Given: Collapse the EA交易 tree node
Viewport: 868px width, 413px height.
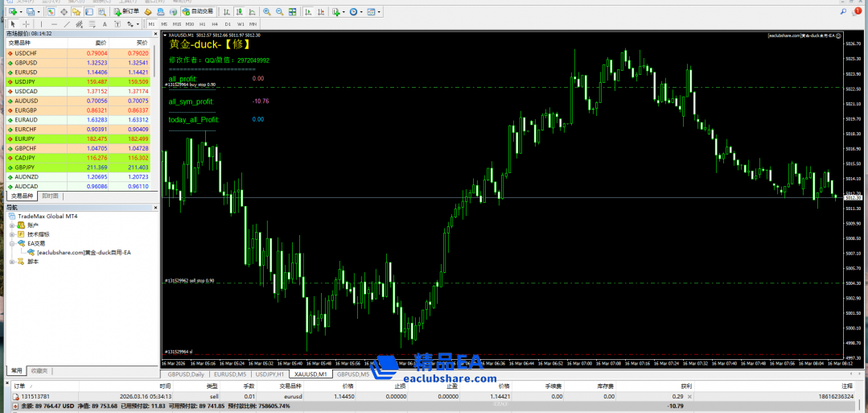Looking at the screenshot, I should 12,242.
